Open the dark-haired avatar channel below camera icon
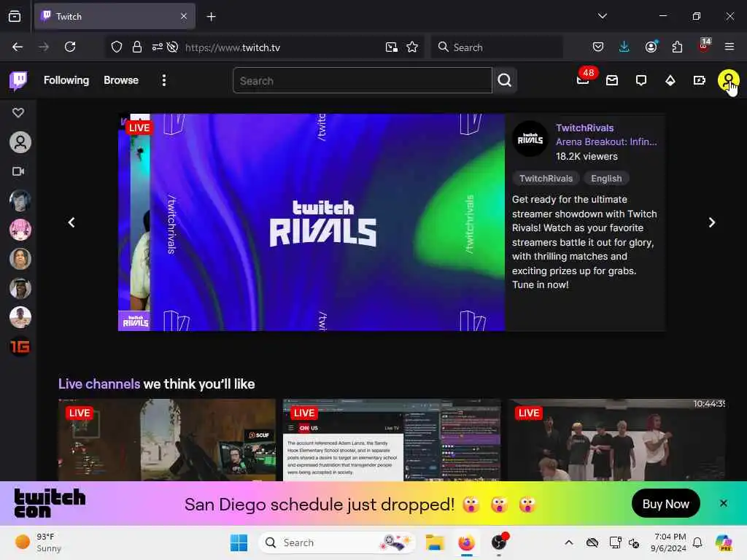 20,201
